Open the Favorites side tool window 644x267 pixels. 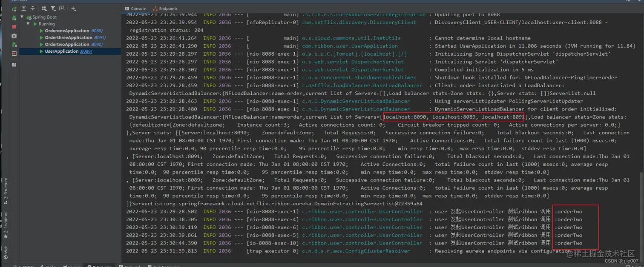pyautogui.click(x=6, y=225)
